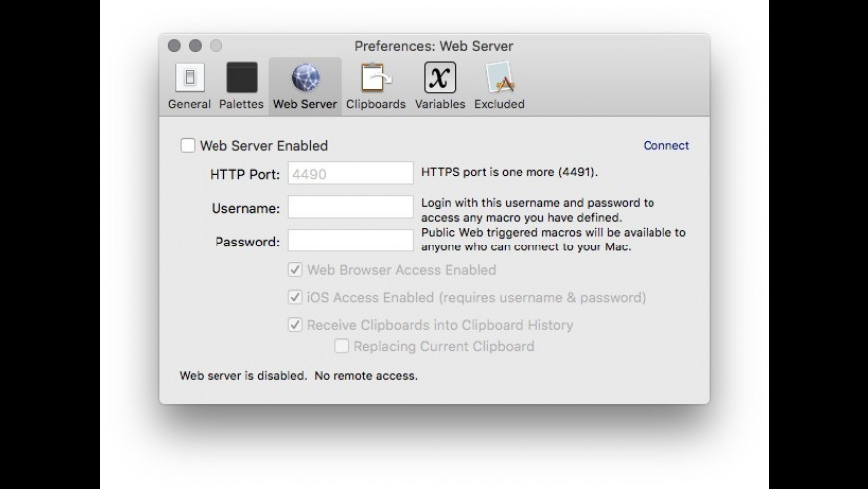The height and width of the screenshot is (489, 868).
Task: Open the Excluded applications icon
Action: click(499, 79)
